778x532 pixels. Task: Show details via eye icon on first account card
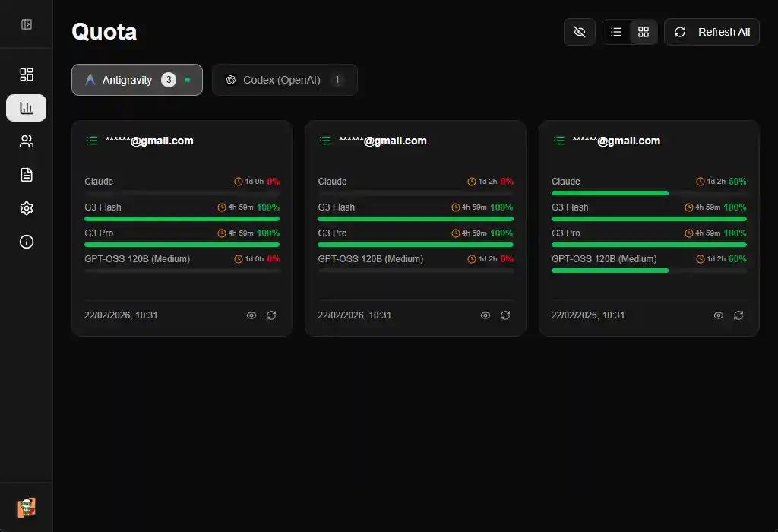(x=251, y=315)
